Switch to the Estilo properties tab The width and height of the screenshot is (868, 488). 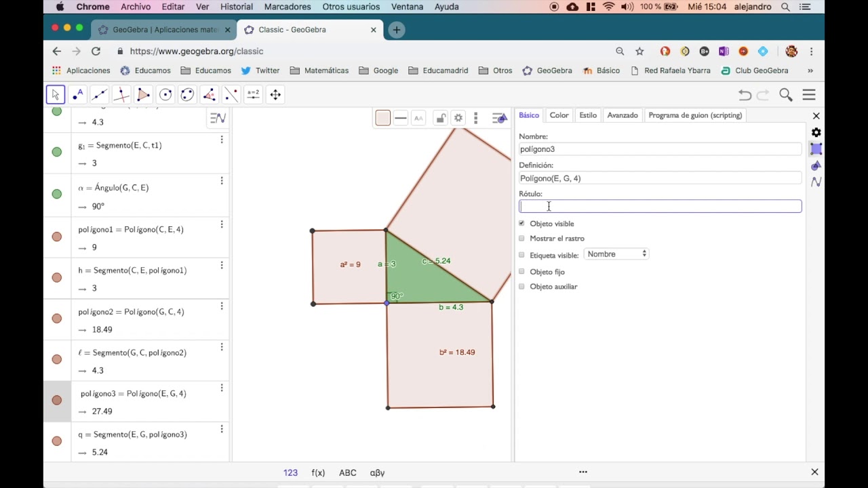tap(588, 115)
